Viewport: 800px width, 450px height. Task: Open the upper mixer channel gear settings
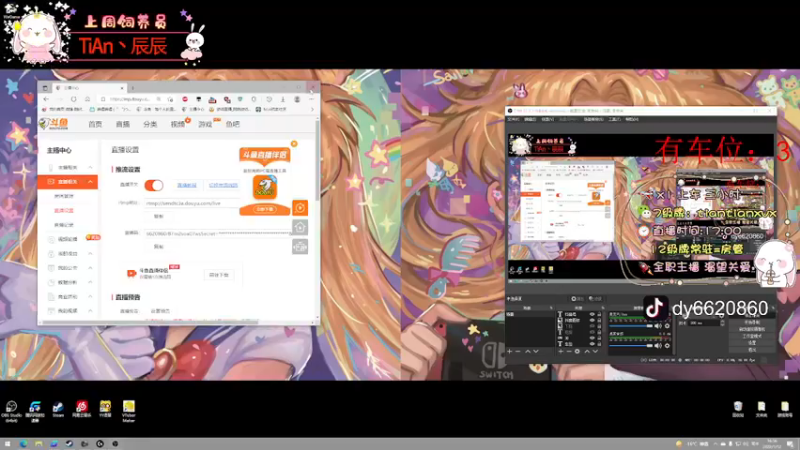pyautogui.click(x=667, y=326)
